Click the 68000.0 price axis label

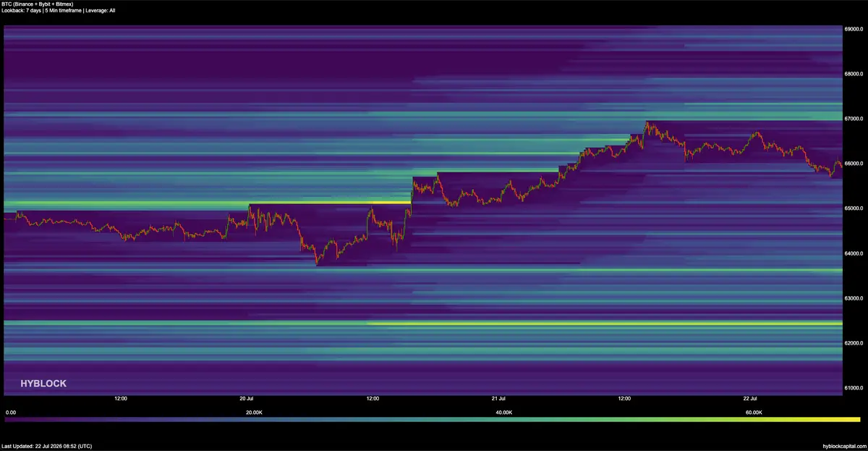pos(854,74)
